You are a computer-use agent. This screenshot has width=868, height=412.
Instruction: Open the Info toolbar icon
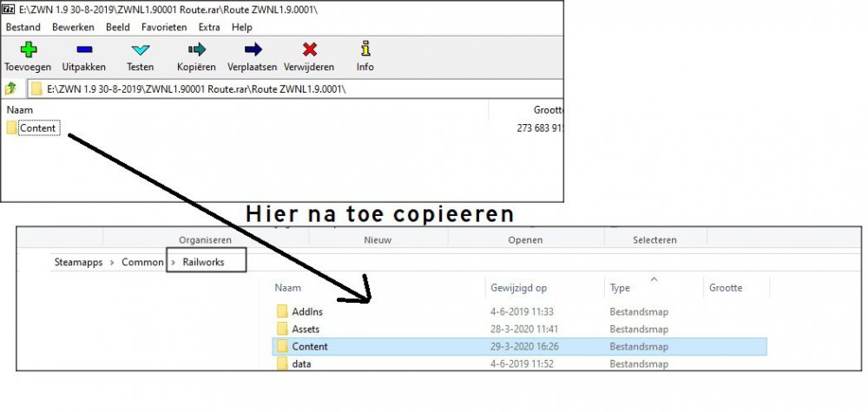(365, 49)
